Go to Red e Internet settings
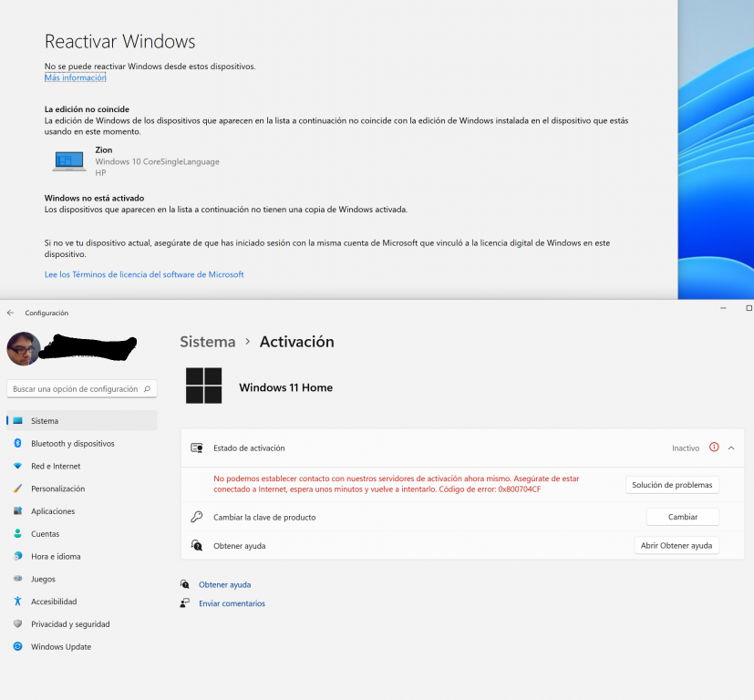This screenshot has height=700, width=754. (x=82, y=466)
